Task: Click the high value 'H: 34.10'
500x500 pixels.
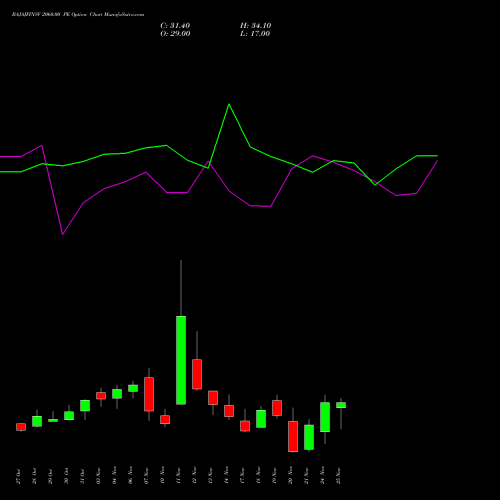Action: [x=256, y=26]
